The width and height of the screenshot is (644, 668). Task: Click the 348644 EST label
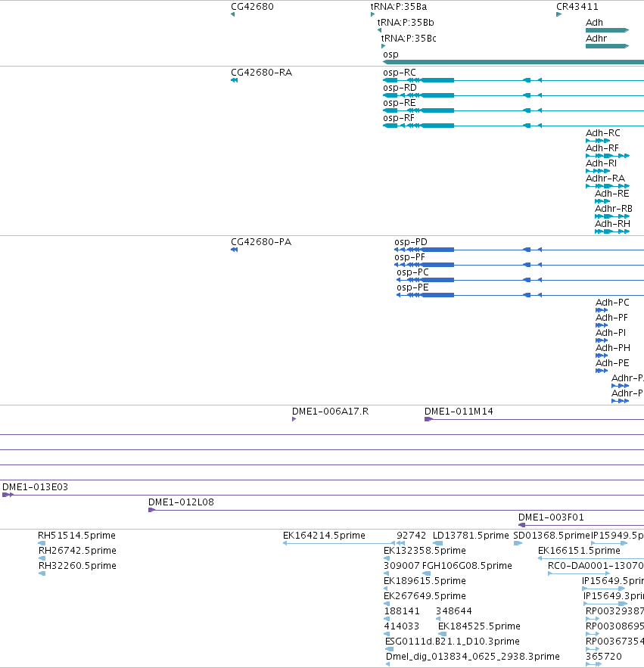tap(454, 611)
